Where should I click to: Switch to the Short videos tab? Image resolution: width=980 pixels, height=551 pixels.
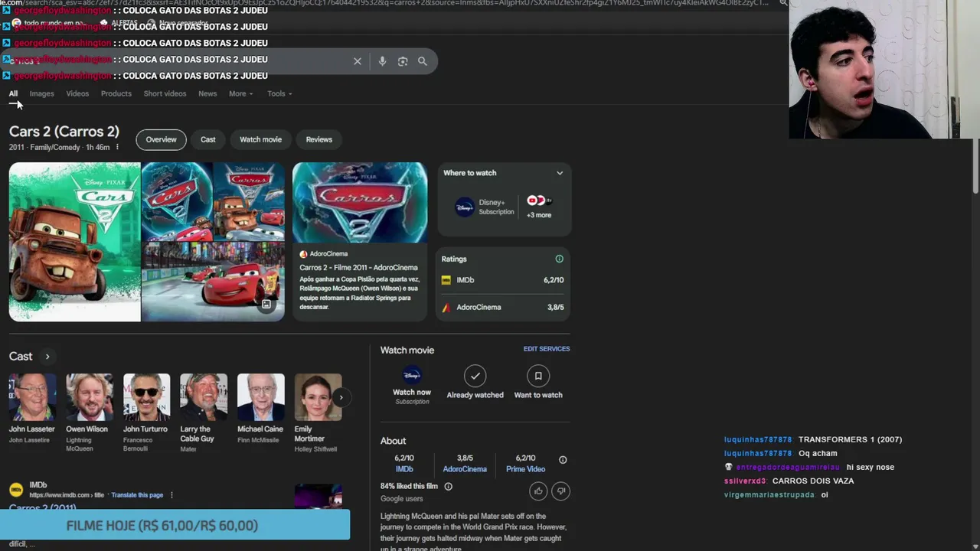pos(165,93)
